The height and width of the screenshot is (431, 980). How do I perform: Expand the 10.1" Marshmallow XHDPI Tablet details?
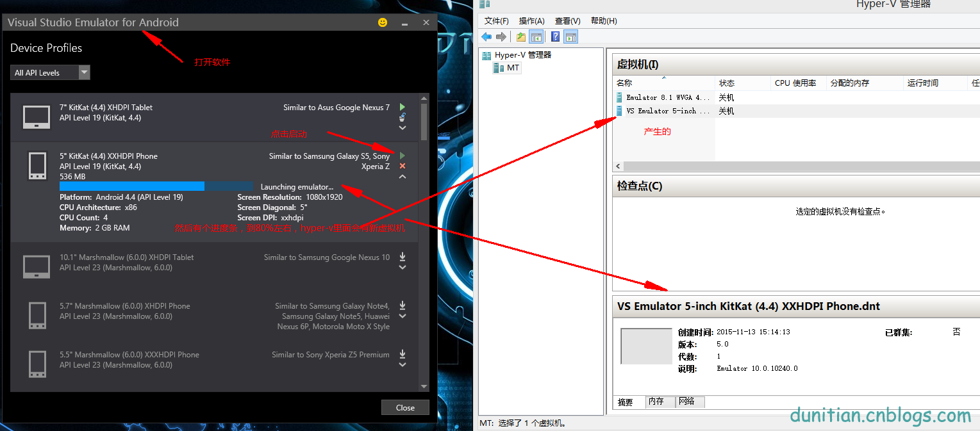point(403,268)
